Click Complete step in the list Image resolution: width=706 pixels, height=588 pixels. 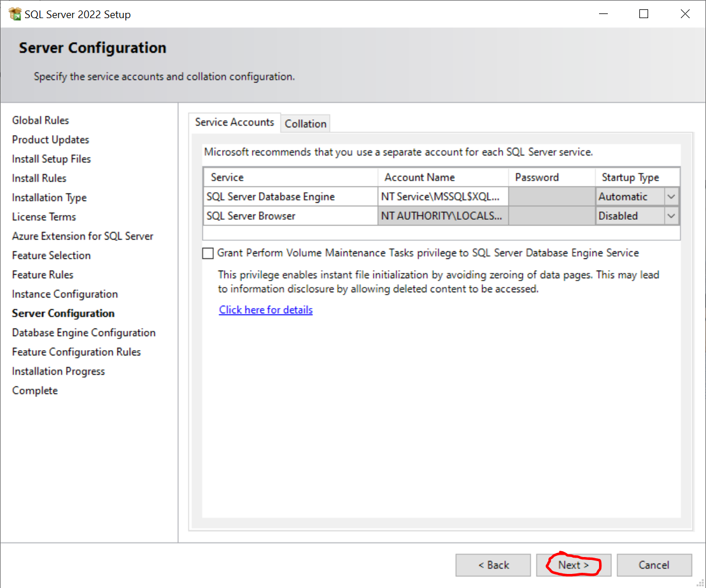35,390
